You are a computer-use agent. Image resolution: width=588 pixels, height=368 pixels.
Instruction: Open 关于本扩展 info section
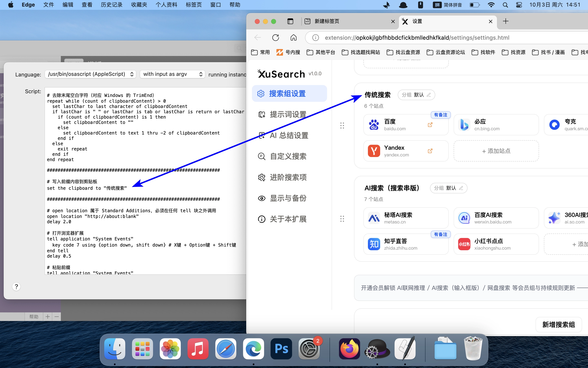click(282, 219)
